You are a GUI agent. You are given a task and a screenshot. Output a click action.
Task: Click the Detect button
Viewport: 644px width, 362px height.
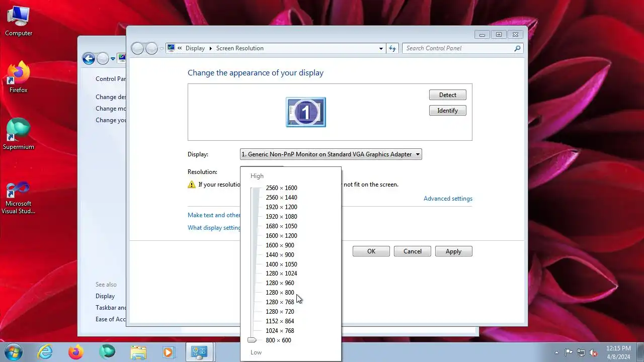(x=448, y=95)
